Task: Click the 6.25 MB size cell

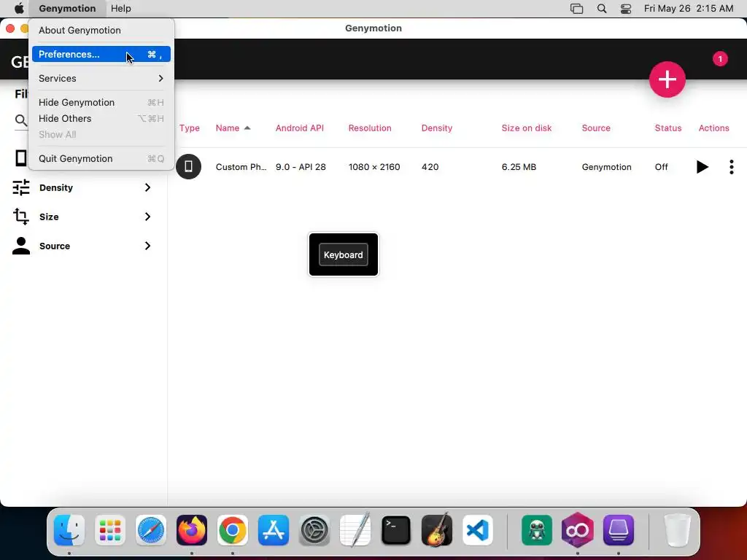Action: [519, 167]
